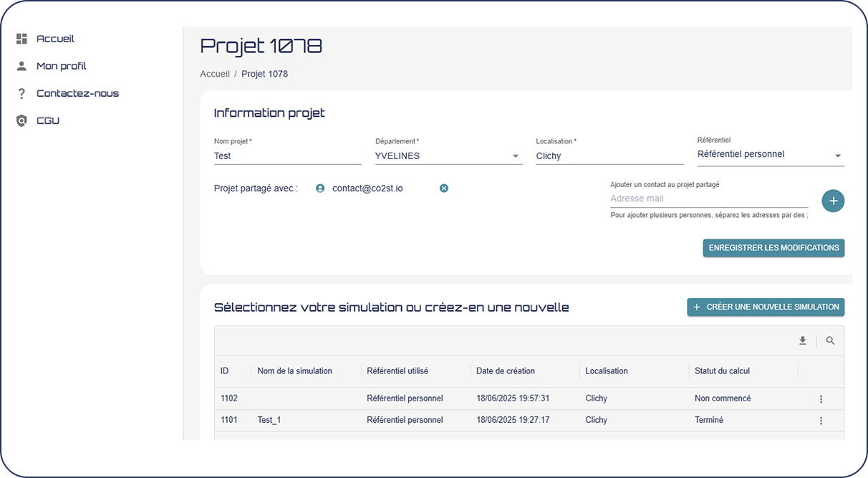Click the Mon profil person icon
Image resolution: width=868 pixels, height=478 pixels.
point(21,66)
